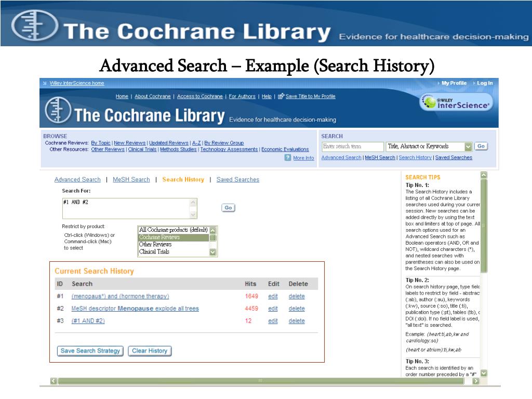
Task: Click Access to Cochrane link
Action: coord(200,96)
